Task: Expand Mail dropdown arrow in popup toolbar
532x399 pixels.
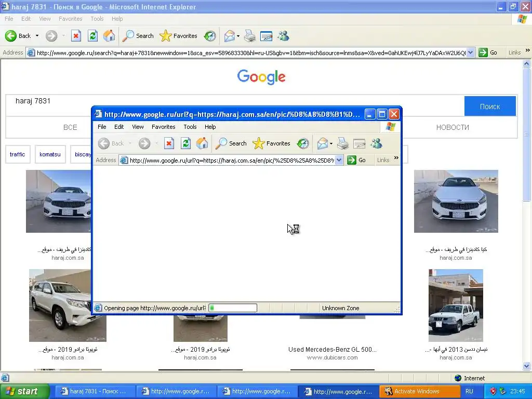Action: click(x=331, y=143)
